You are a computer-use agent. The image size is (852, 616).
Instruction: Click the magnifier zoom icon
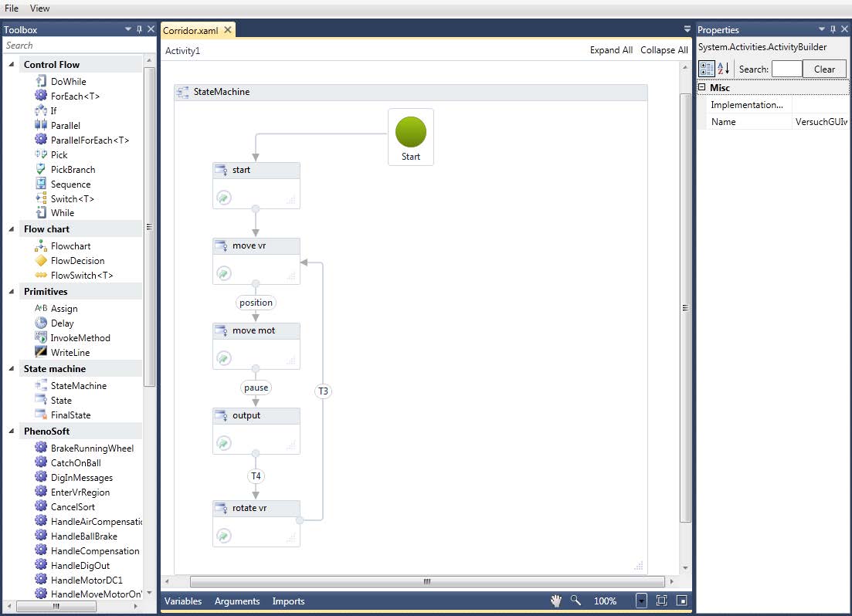point(575,601)
